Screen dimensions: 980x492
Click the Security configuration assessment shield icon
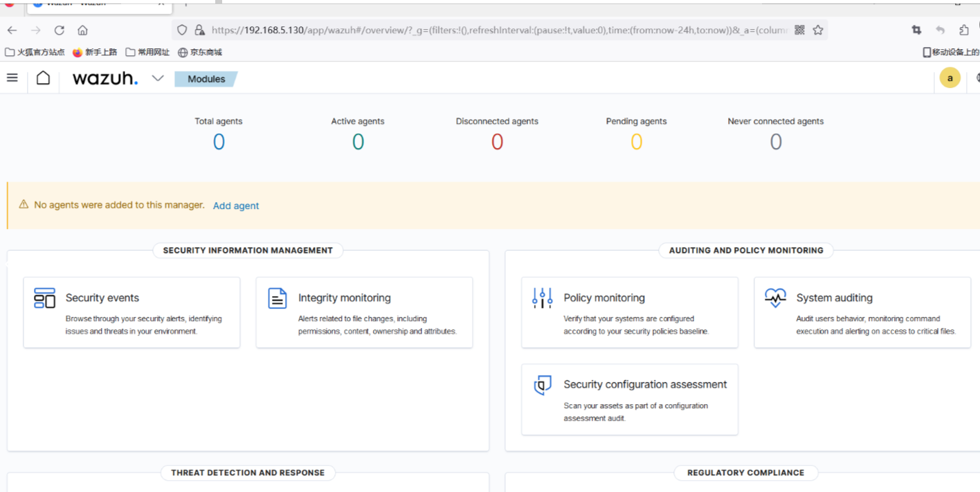pos(543,385)
